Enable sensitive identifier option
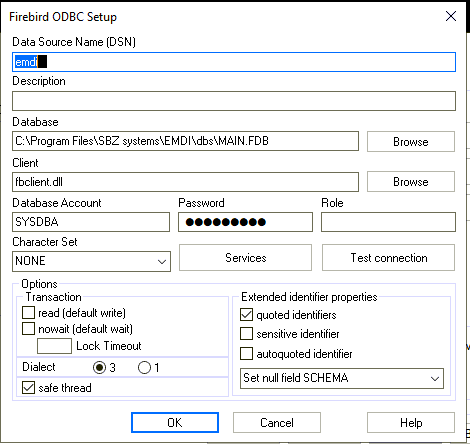Viewport: 470px width, 445px height. tap(246, 333)
